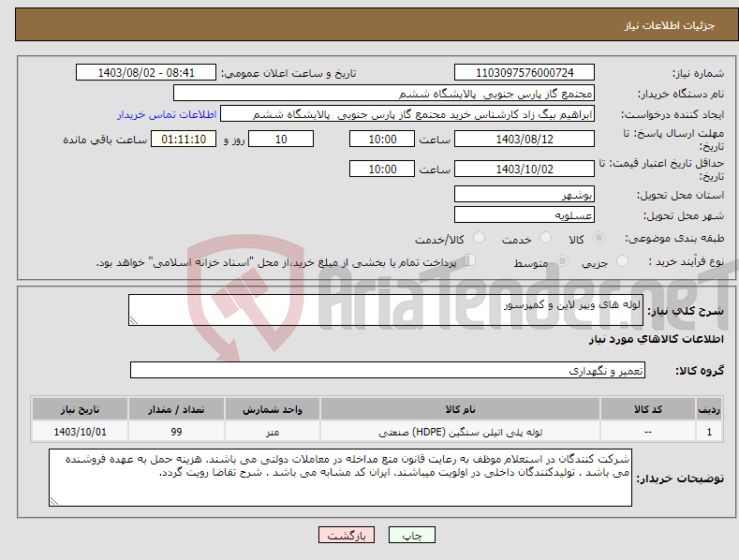Click the بازگشت back button
739x560 pixels.
pyautogui.click(x=347, y=536)
